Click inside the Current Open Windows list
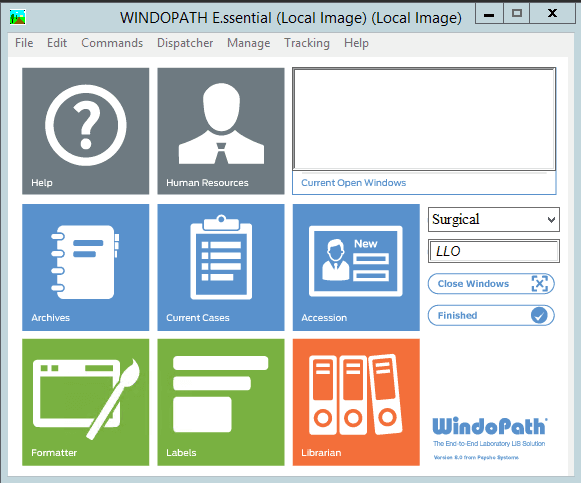The height and width of the screenshot is (483, 581). (424, 119)
